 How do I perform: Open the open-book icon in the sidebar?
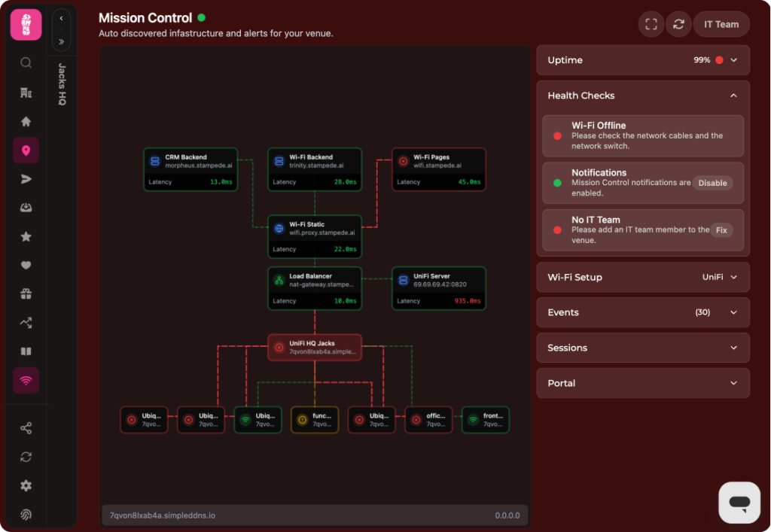coord(26,351)
